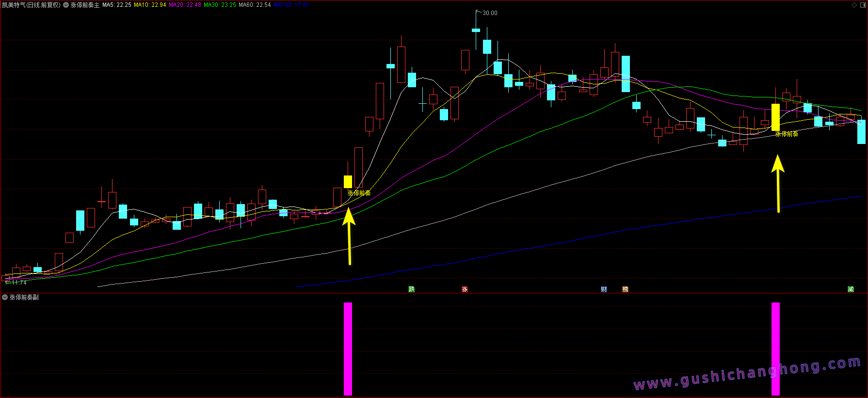This screenshot has width=868, height=398.
Task: Click the 涨停前奏主 indicator name
Action: 85,5
